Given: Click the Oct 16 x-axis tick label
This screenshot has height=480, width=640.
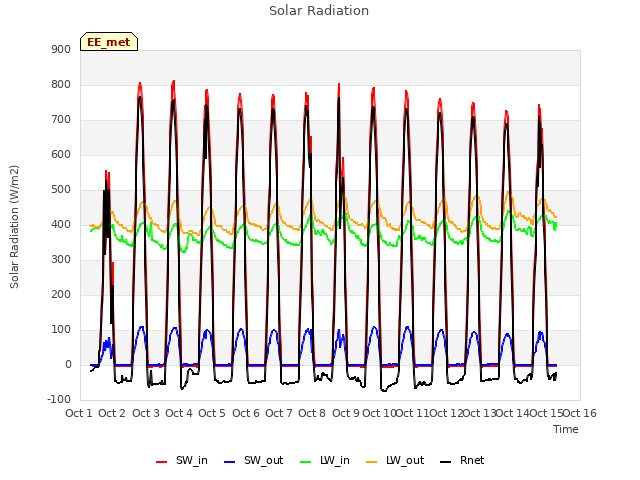Looking at the screenshot, I should [x=580, y=413].
